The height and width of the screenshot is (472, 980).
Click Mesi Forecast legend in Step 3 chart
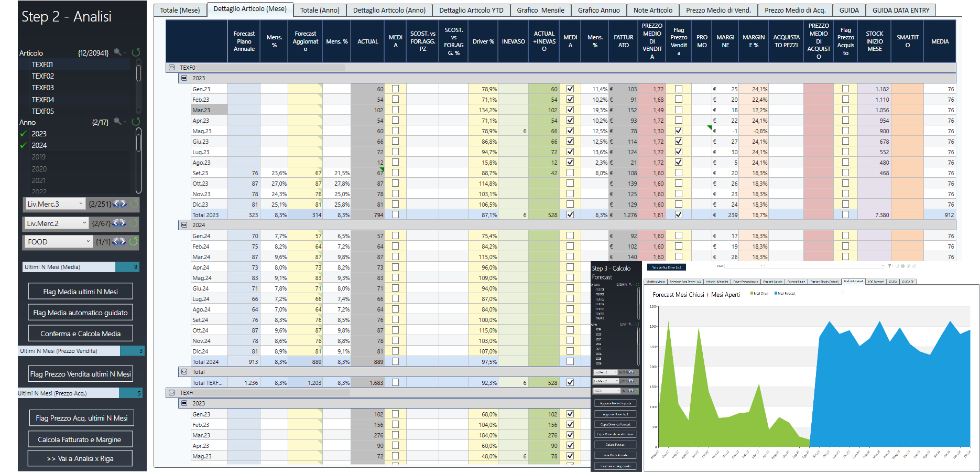click(784, 294)
